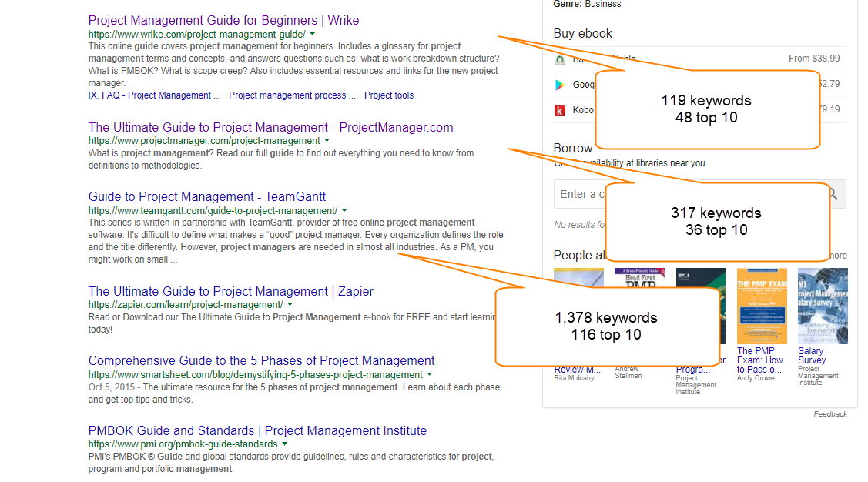This screenshot has height=482, width=868.
Task: Follow the 'Project management process' sitelink
Action: [292, 95]
